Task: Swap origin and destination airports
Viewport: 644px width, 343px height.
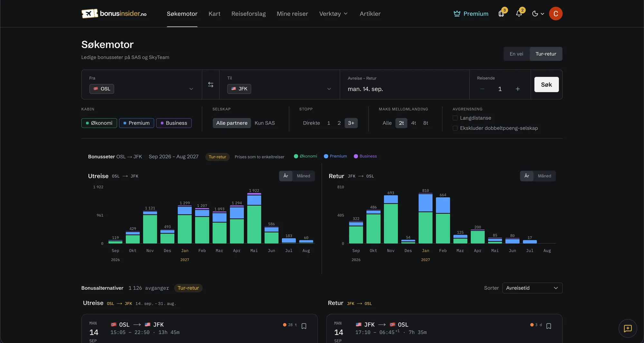Action: point(211,84)
